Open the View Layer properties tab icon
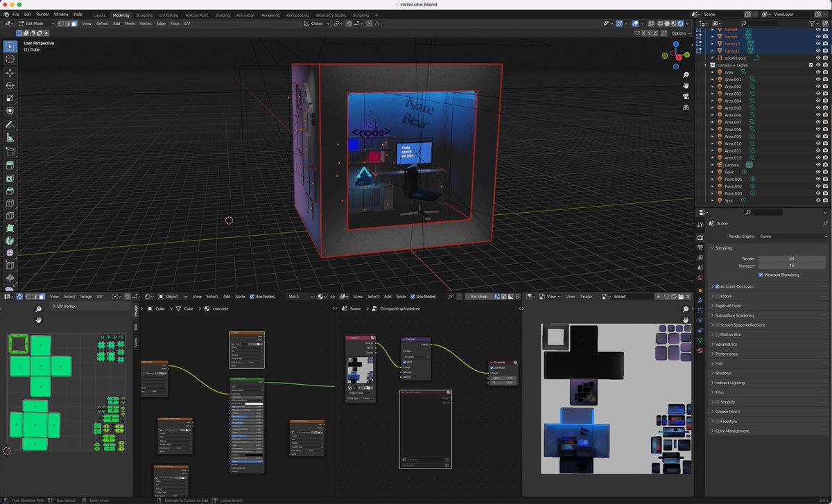The height and width of the screenshot is (504, 832). tap(700, 257)
